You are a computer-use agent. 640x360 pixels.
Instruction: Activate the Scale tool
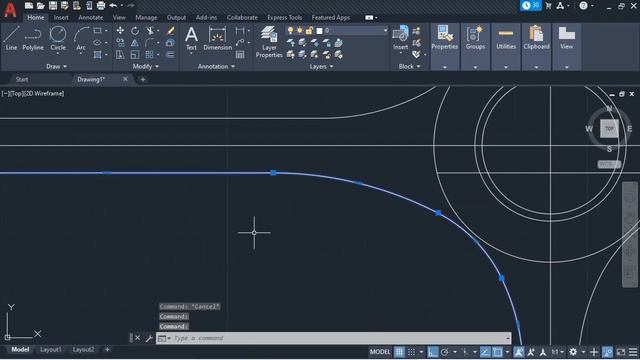click(x=135, y=54)
